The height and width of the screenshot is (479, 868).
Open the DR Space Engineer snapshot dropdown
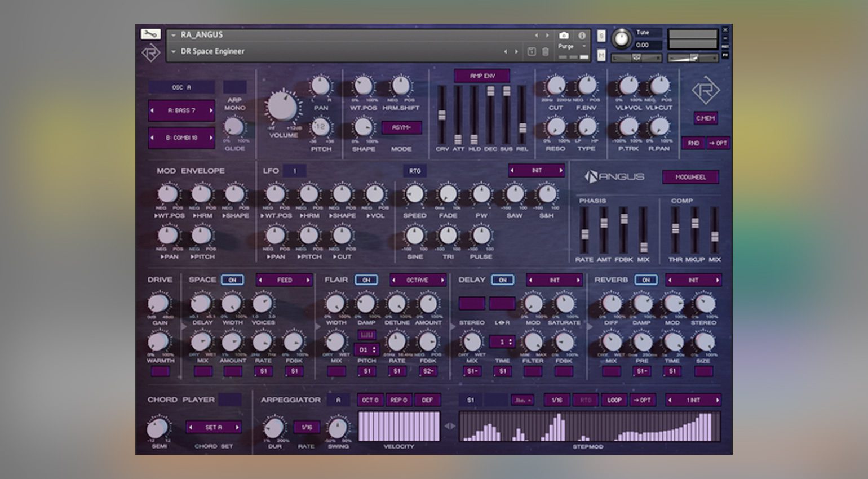click(174, 52)
